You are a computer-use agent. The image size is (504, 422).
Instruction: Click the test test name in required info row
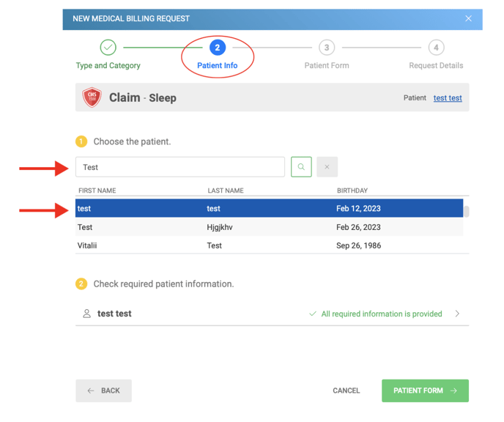click(x=114, y=314)
